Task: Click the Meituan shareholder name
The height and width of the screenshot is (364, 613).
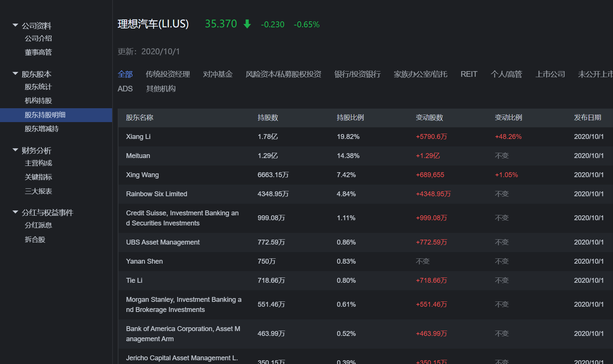Action: pyautogui.click(x=138, y=156)
